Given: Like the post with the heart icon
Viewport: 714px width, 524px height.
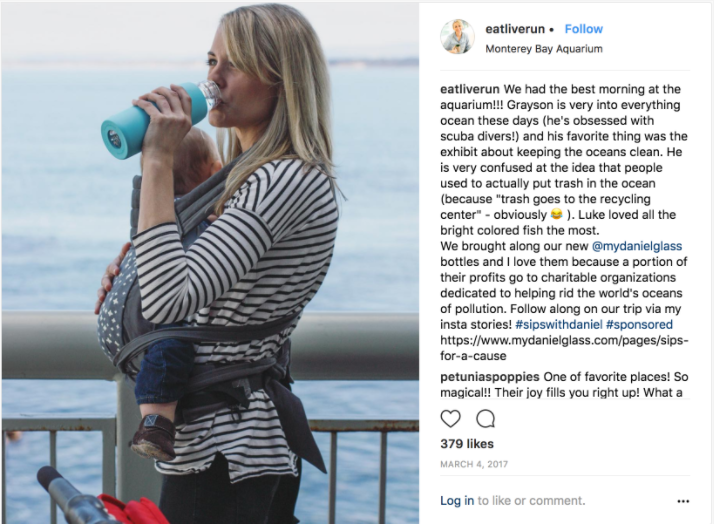Looking at the screenshot, I should pos(450,418).
